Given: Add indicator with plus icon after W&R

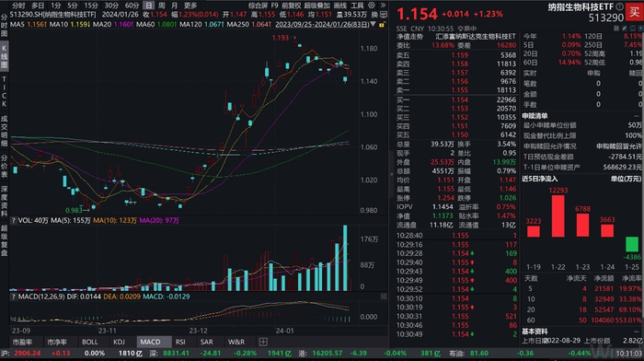Looking at the screenshot, I should coord(263,342).
